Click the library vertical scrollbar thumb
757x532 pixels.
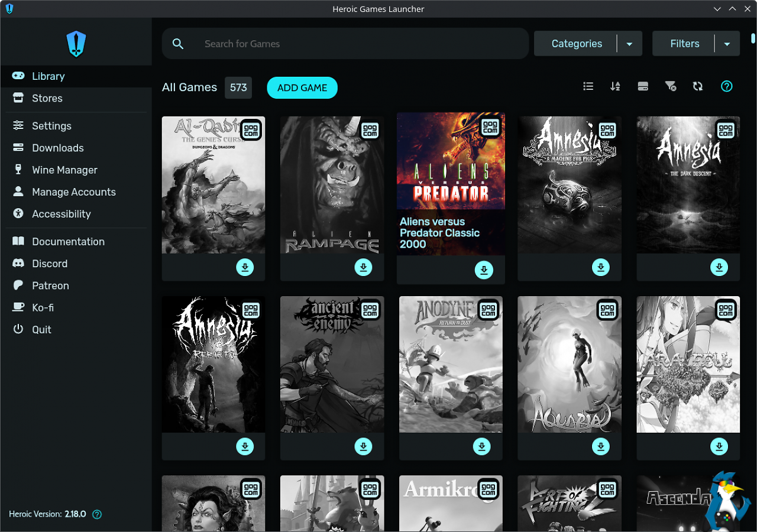753,38
